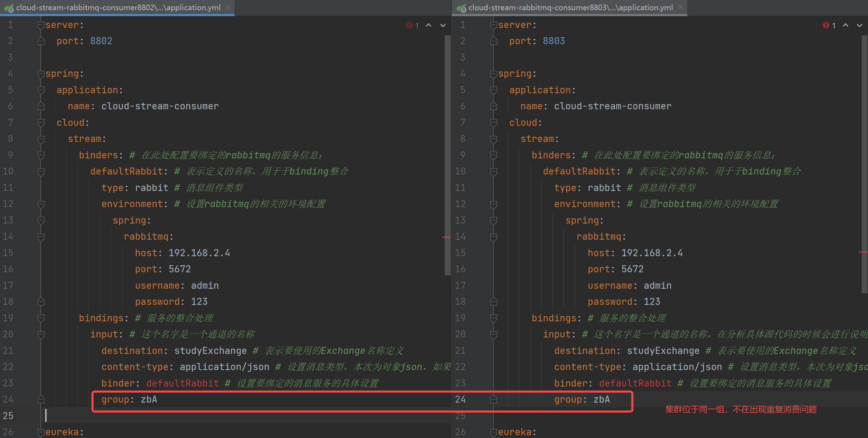Place cursor on group: zbA right editor

[582, 399]
